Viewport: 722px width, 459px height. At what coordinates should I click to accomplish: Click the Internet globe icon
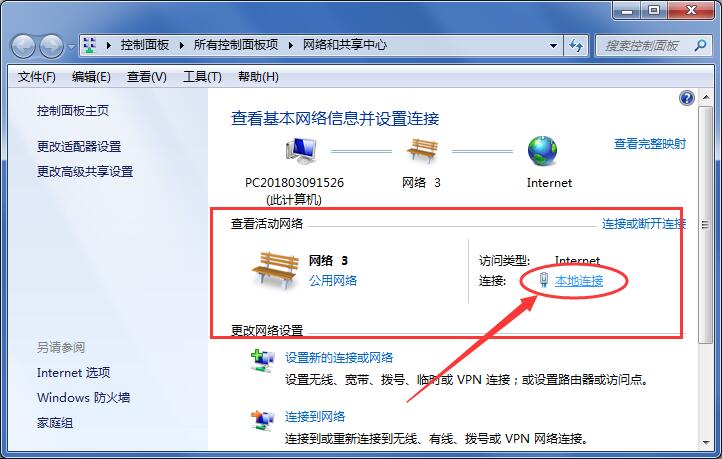pos(542,151)
